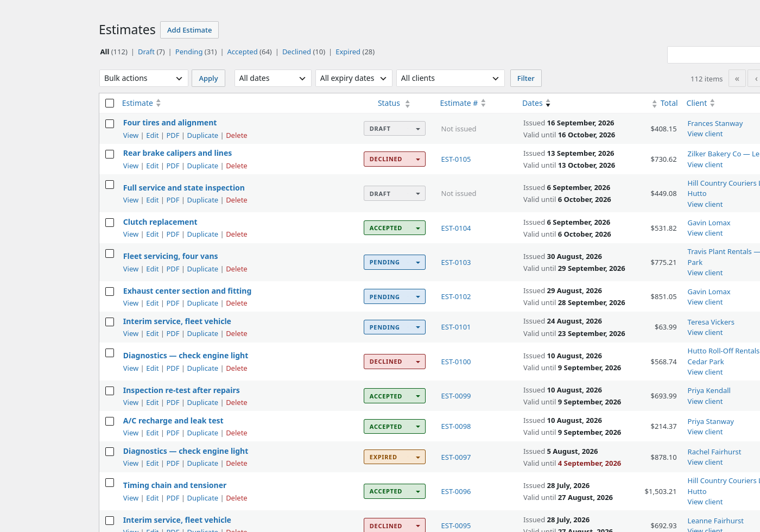
Task: Open Clutch replacement estimate title
Action: [x=160, y=222]
